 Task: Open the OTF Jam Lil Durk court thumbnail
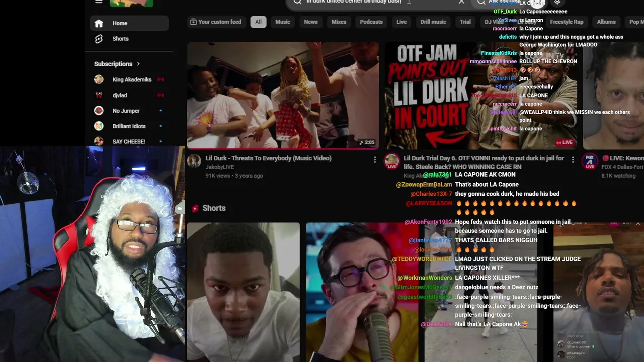(481, 96)
